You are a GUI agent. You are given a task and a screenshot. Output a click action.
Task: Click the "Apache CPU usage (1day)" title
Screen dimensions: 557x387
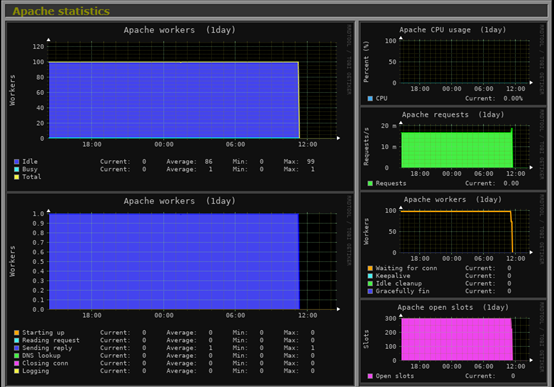tap(453, 30)
